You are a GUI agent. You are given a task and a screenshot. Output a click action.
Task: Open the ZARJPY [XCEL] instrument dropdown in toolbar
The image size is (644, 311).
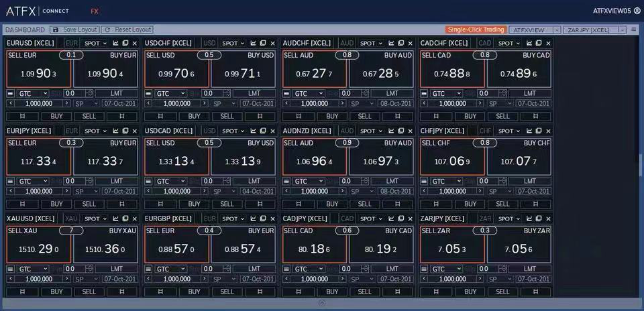pyautogui.click(x=595, y=29)
